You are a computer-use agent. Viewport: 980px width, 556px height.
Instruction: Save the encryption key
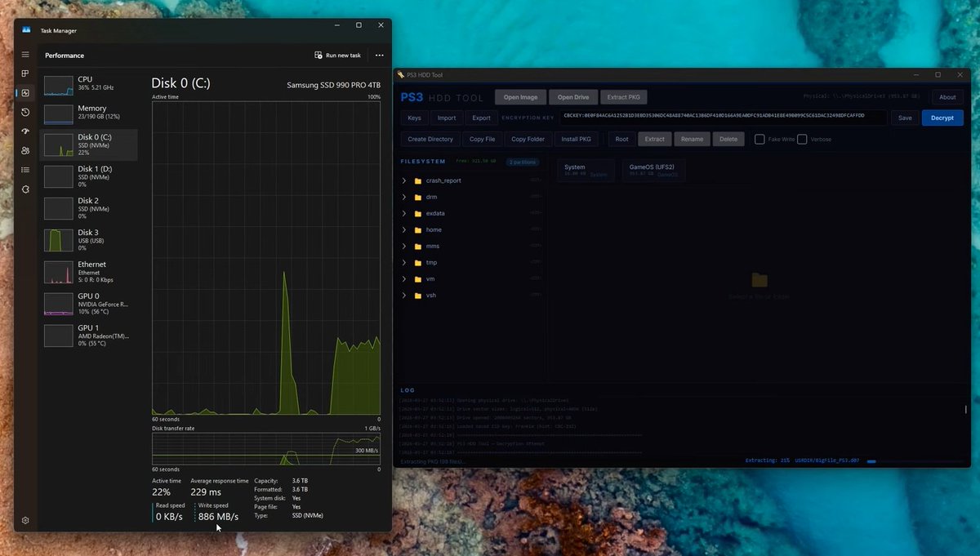[x=905, y=118]
